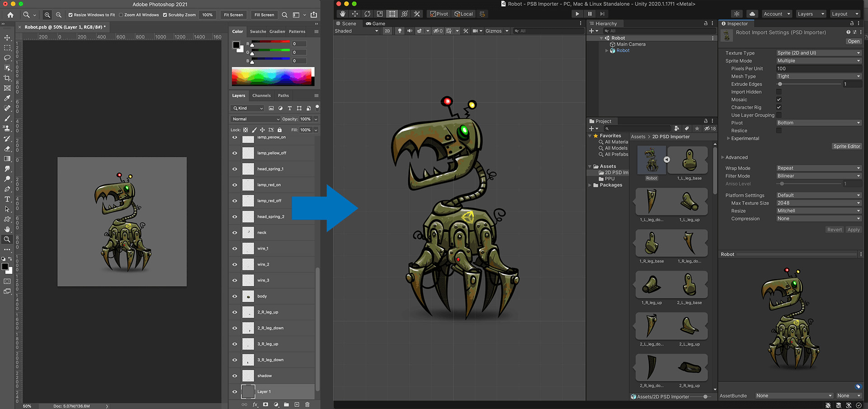Image resolution: width=868 pixels, height=409 pixels.
Task: Adjust the Extrude Edges slider
Action: pos(809,84)
